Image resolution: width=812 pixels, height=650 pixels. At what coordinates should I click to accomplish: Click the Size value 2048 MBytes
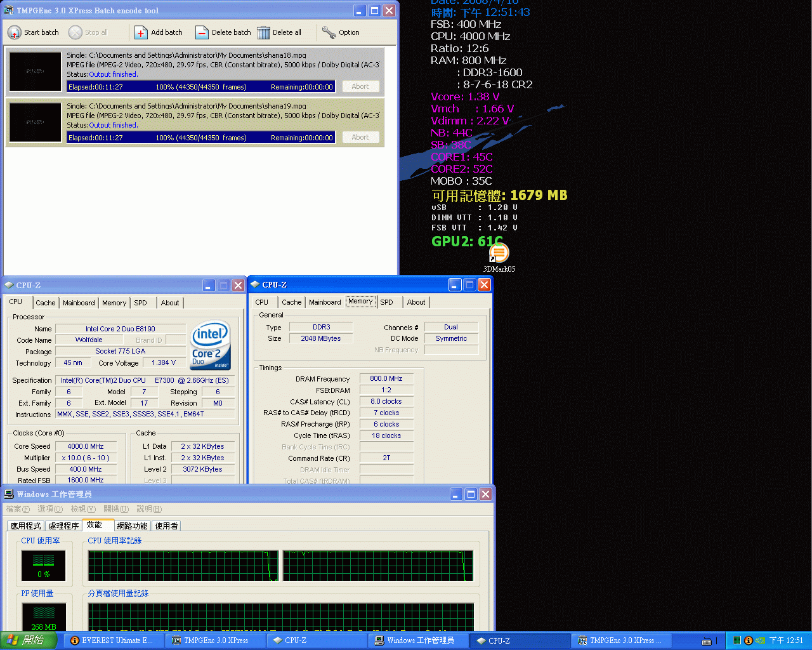point(321,338)
